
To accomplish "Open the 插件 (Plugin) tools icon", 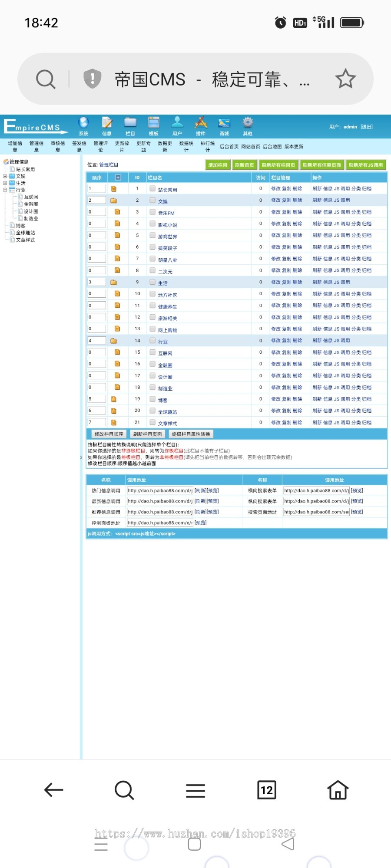I will [201, 122].
